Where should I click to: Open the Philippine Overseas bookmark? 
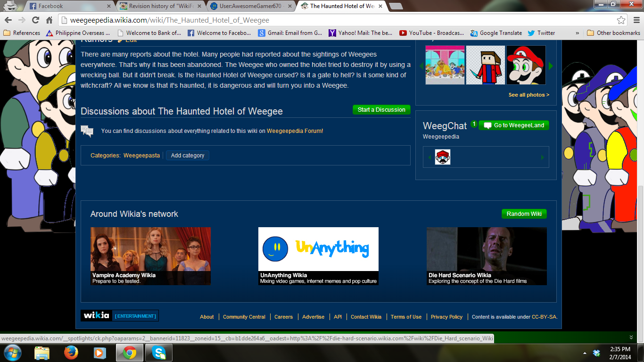78,33
